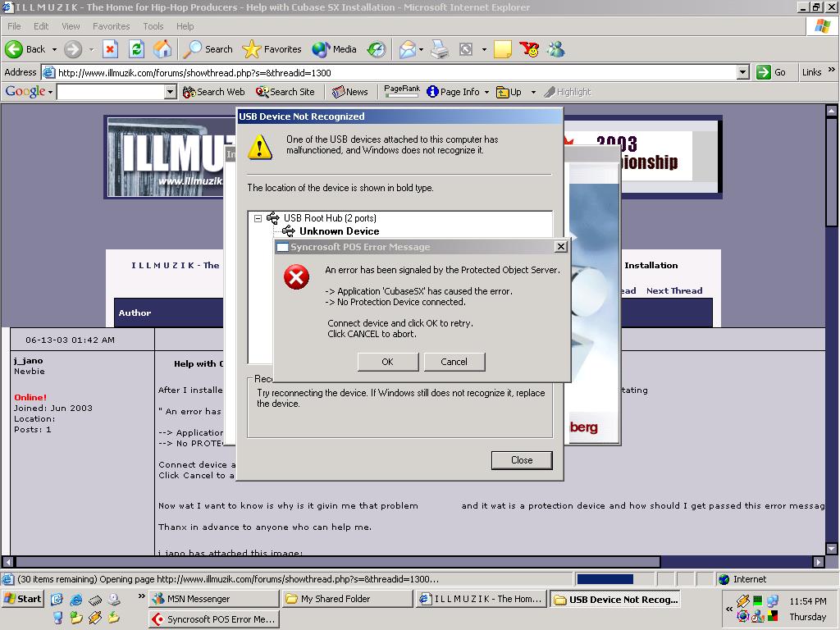Open the File menu
Image resolution: width=840 pixels, height=630 pixels.
click(14, 26)
